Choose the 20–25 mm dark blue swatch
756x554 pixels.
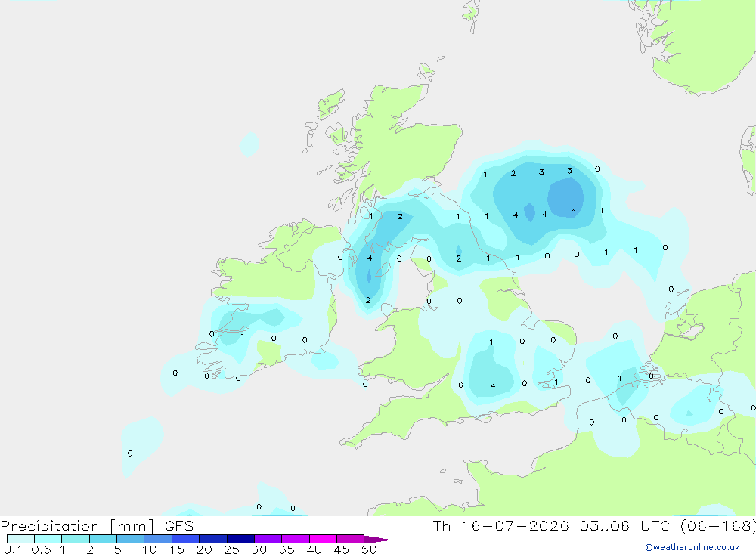213,539
